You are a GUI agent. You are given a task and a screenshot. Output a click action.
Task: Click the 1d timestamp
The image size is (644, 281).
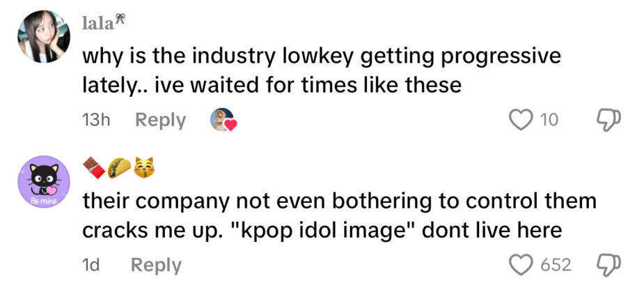click(93, 265)
